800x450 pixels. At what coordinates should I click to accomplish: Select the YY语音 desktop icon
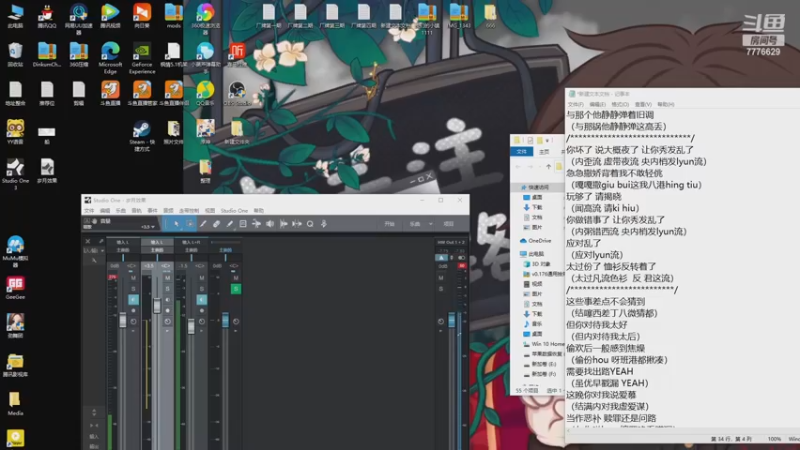point(15,132)
